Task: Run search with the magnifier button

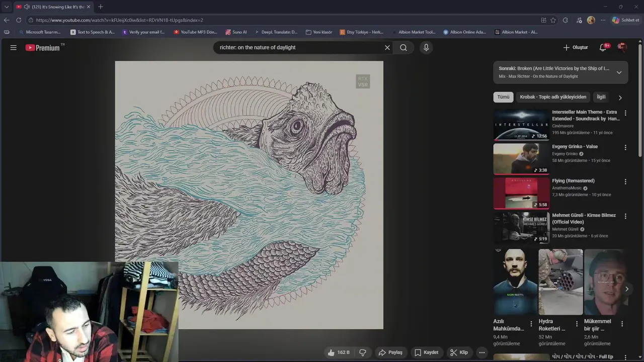Action: click(404, 47)
